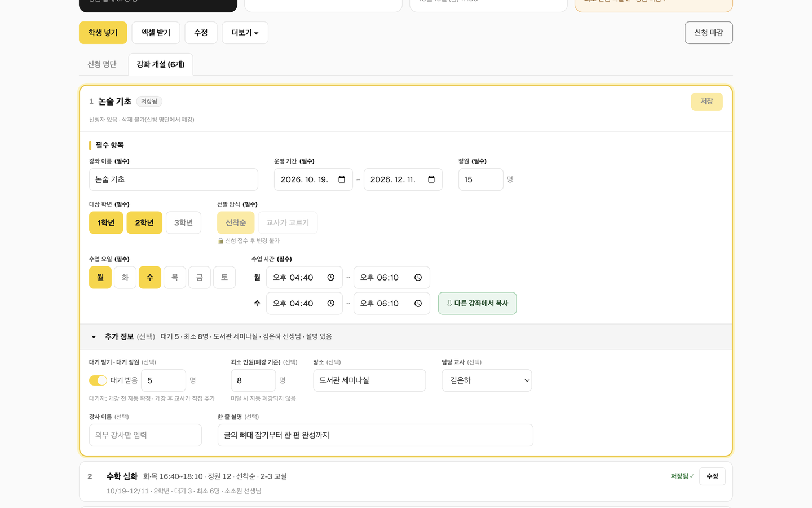Focus the 대기 정원 field showing 5
Image resolution: width=812 pixels, height=508 pixels.
click(x=164, y=380)
